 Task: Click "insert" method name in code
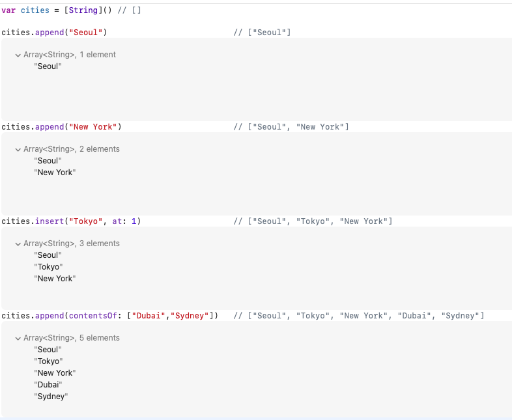point(50,221)
